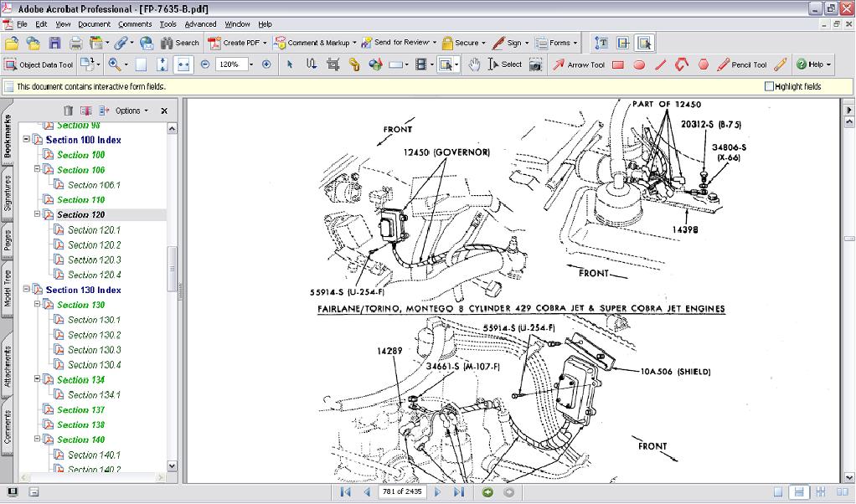This screenshot has width=856, height=504.
Task: Click the trash icon in Bookmarks panel
Action: coord(68,111)
